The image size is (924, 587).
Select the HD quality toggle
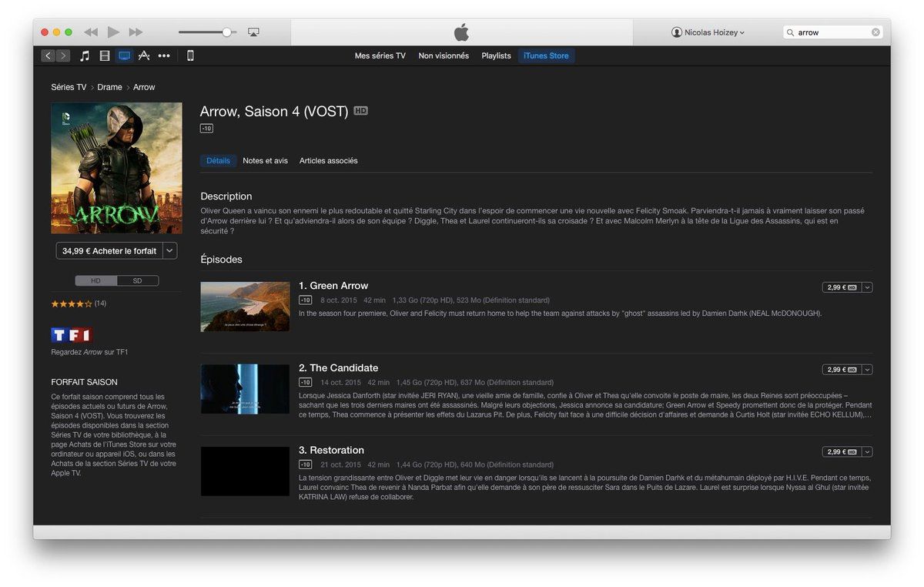[95, 281]
